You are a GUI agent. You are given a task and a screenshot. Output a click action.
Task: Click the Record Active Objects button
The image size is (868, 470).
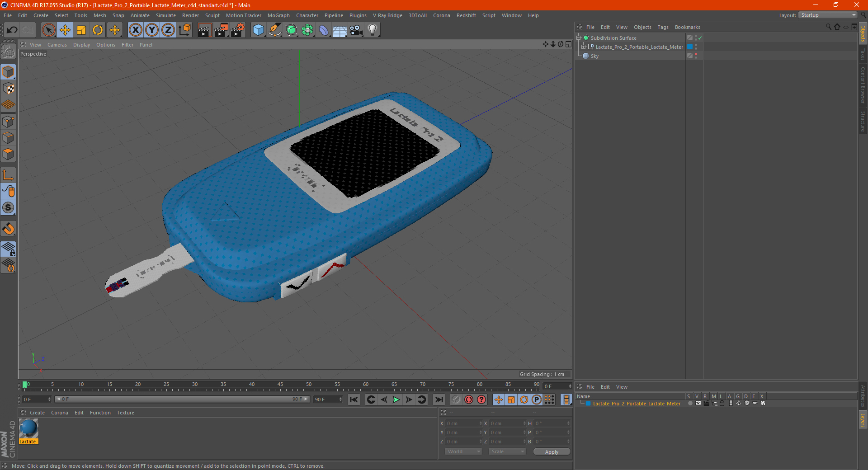click(456, 399)
